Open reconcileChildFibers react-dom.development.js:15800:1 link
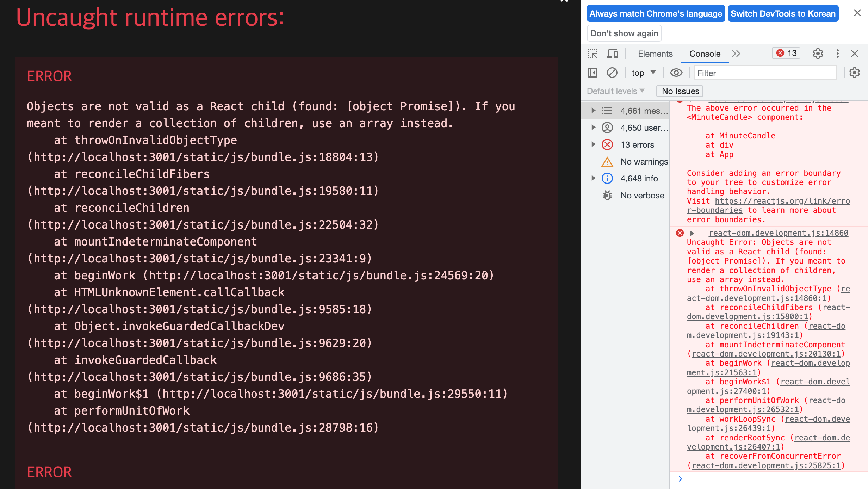This screenshot has height=489, width=868. [768, 312]
